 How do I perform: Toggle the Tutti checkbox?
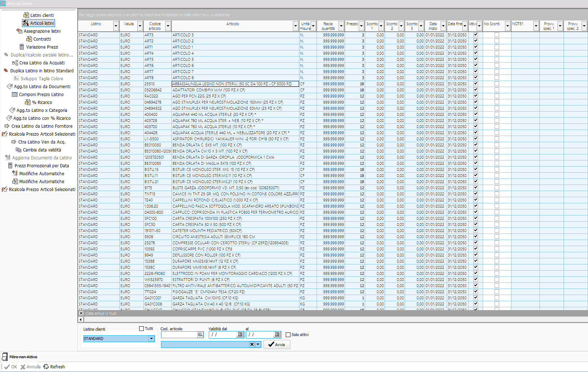tap(142, 328)
